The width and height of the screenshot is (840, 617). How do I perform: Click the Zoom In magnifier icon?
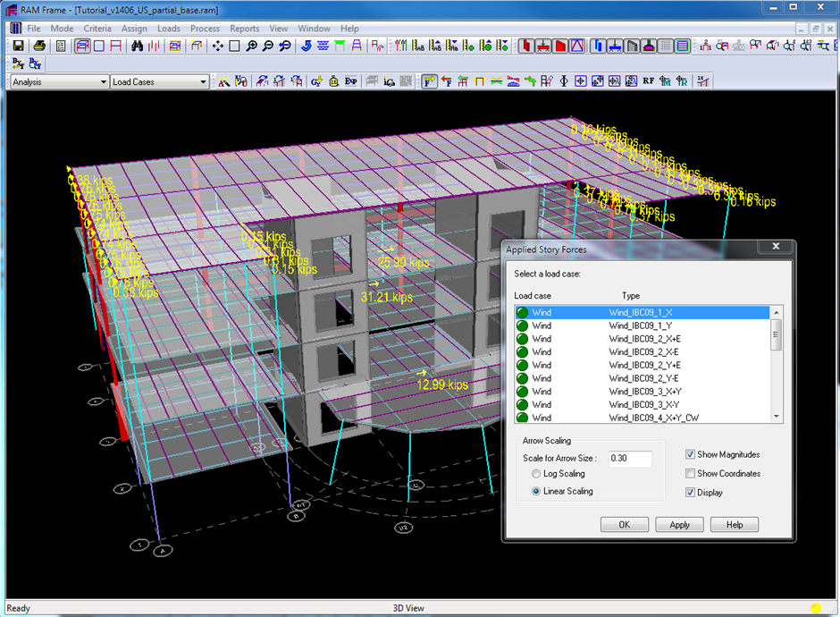252,46
